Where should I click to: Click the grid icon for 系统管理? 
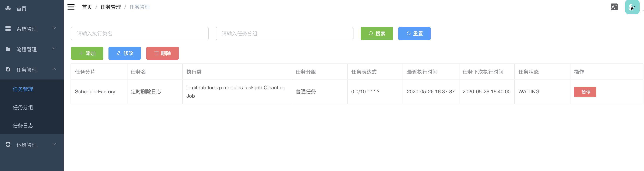8,29
